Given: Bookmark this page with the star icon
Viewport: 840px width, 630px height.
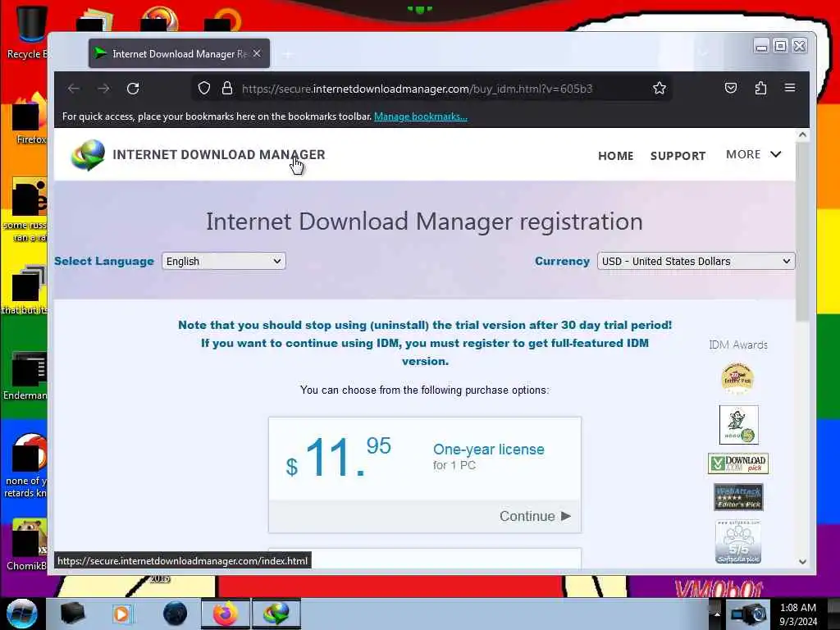Looking at the screenshot, I should pos(660,89).
